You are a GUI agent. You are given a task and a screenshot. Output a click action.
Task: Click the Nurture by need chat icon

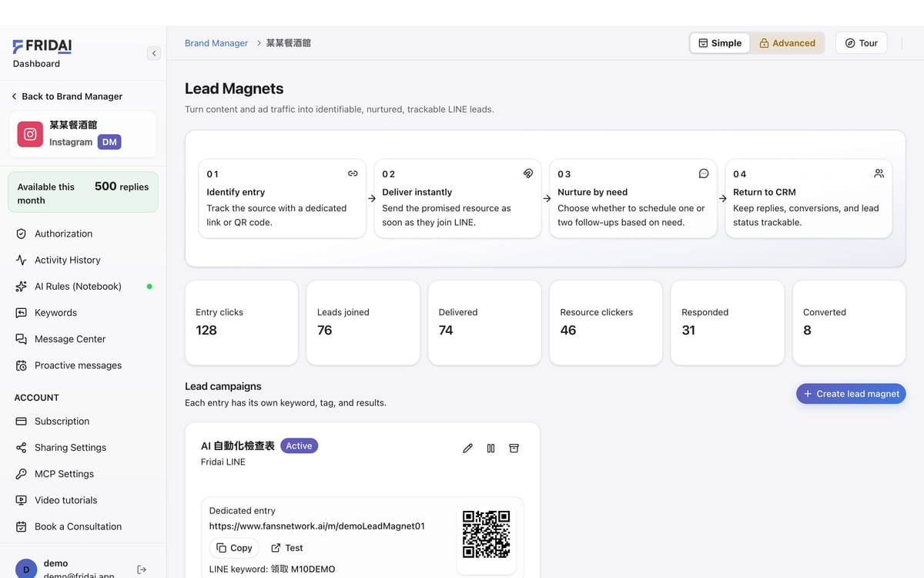tap(704, 173)
